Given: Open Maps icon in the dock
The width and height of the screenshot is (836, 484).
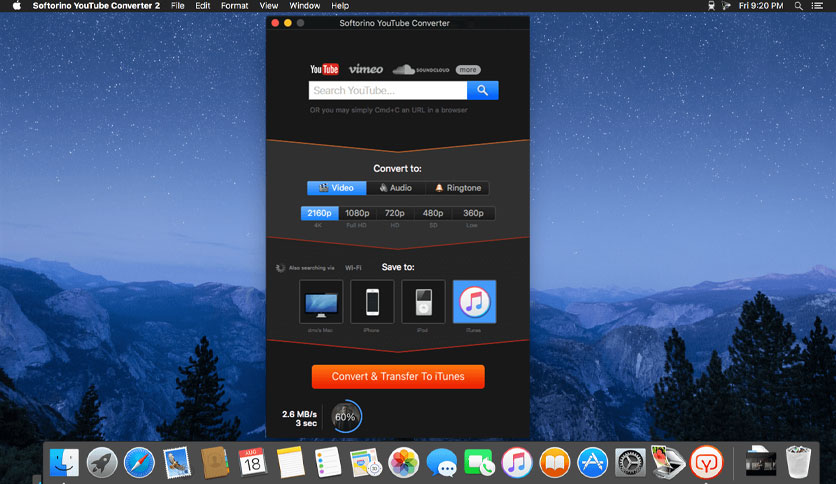Looking at the screenshot, I should click(366, 462).
